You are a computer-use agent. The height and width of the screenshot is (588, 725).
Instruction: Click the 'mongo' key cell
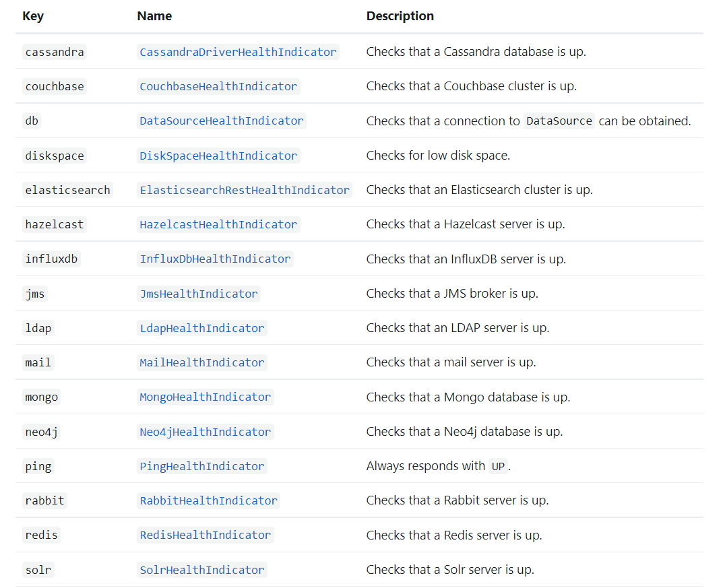[x=41, y=397]
